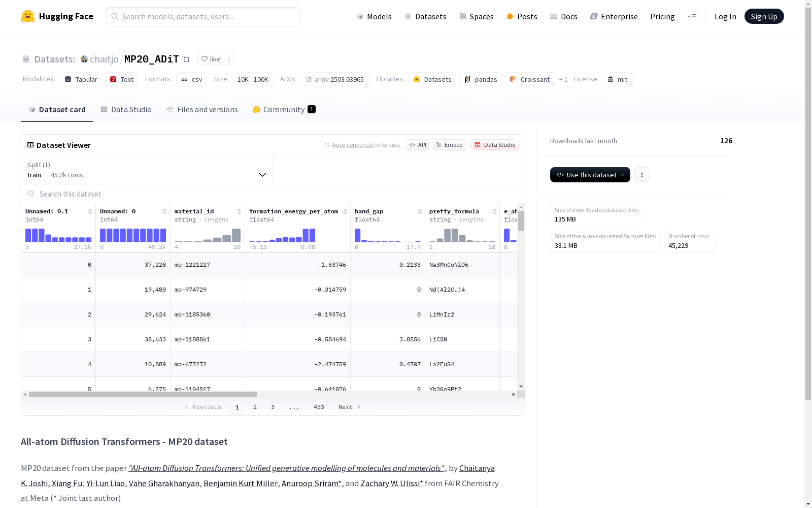Select the mit license tag
Viewport: 812px width, 508px height.
(x=618, y=79)
